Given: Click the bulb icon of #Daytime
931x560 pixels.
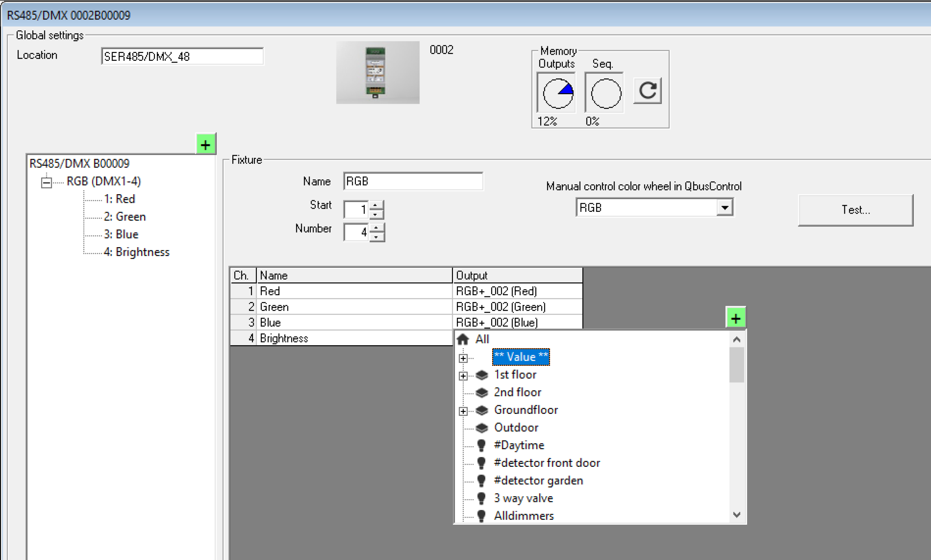Looking at the screenshot, I should [x=482, y=445].
